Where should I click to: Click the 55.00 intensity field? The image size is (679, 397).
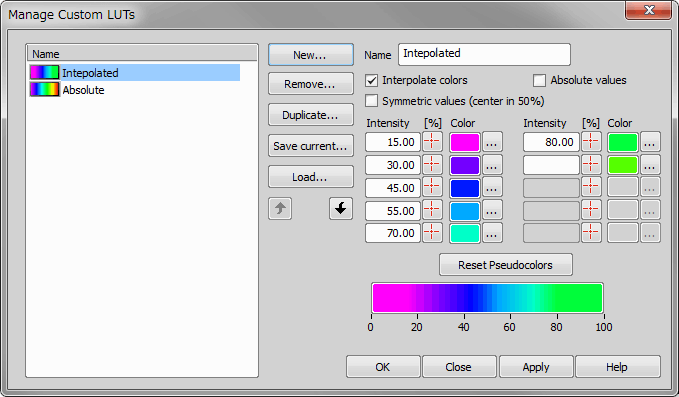tap(393, 211)
